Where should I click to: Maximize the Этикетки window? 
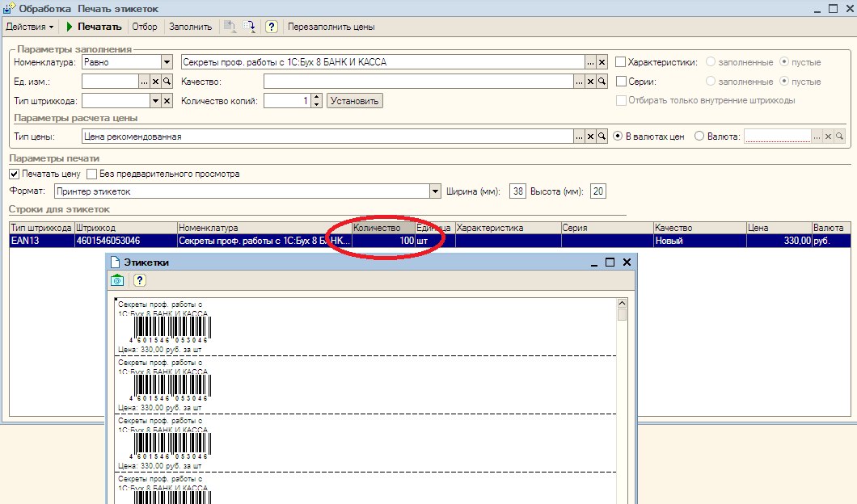(610, 262)
